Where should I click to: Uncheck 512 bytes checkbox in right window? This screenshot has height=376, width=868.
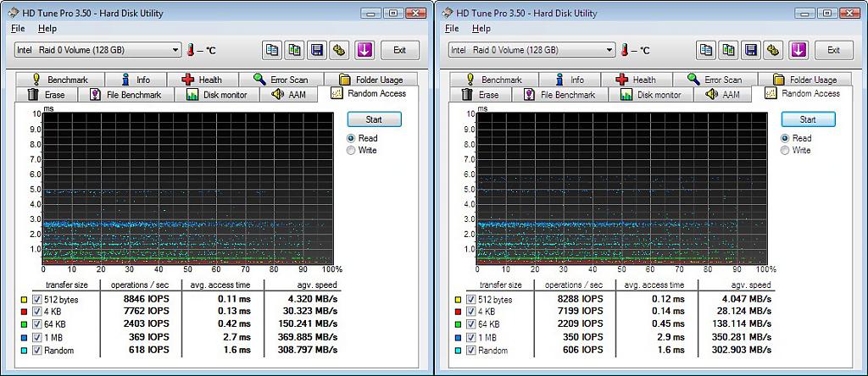click(x=470, y=299)
